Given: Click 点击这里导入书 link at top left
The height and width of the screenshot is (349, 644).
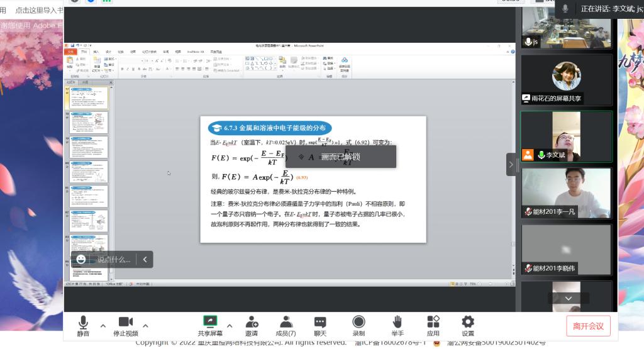Looking at the screenshot, I should [x=39, y=10].
